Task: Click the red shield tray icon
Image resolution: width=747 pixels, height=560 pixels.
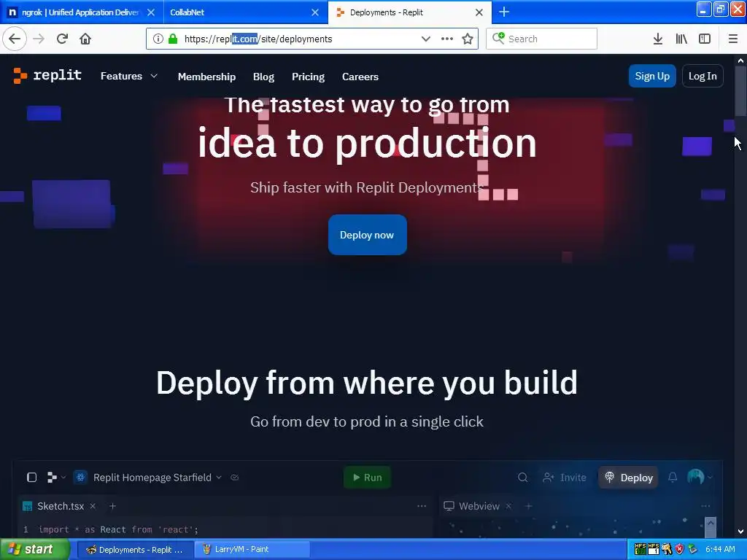Action: point(679,549)
